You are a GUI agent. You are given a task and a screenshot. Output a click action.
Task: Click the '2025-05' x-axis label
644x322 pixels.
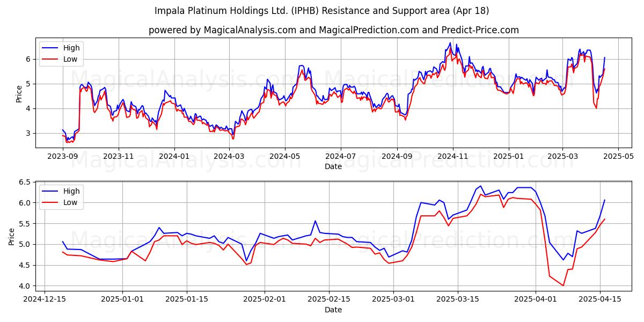coord(618,157)
